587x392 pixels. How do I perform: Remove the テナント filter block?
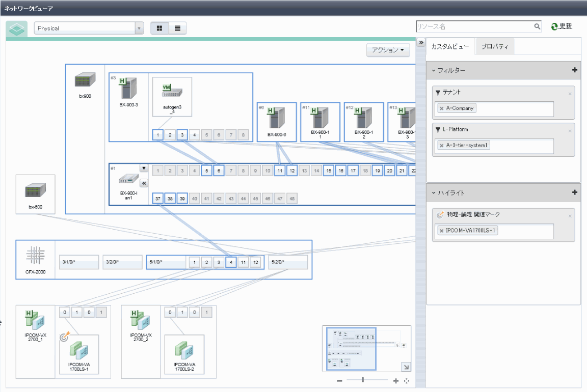(570, 94)
